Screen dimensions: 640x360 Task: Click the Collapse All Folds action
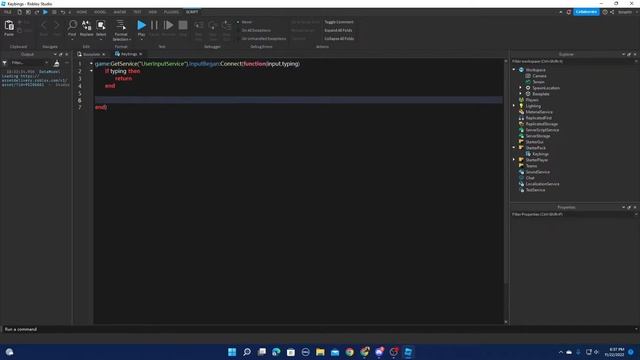pyautogui.click(x=339, y=38)
